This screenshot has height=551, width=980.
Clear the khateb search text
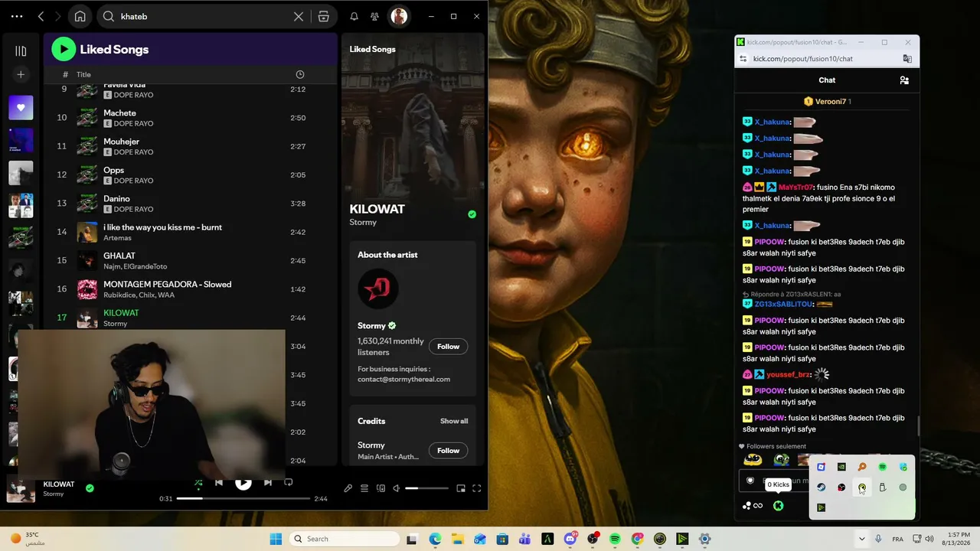tap(299, 16)
